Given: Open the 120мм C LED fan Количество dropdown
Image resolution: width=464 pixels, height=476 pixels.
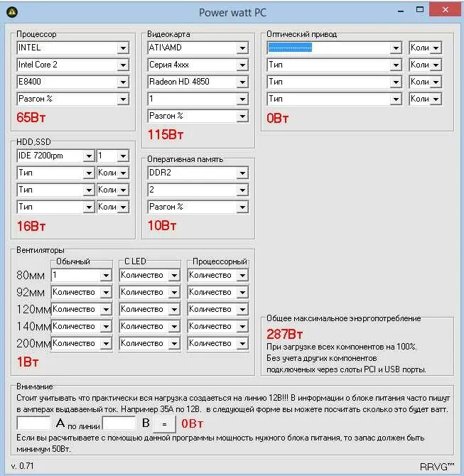Looking at the screenshot, I should tap(150, 309).
